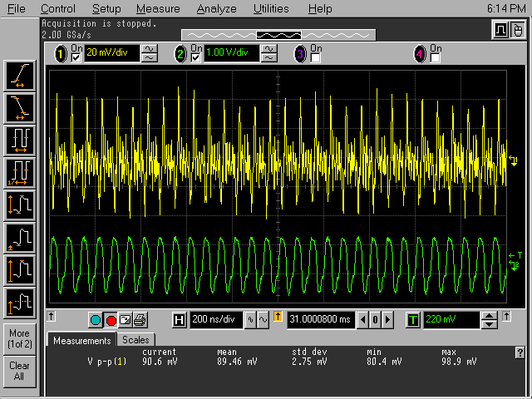Click the H horizontal setup button
Screen dimensions: 532x399
pos(180,320)
